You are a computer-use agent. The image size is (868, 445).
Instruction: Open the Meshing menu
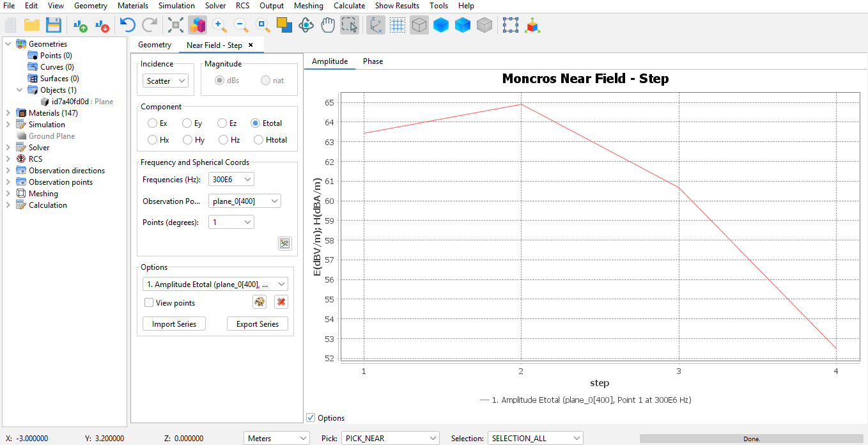308,6
